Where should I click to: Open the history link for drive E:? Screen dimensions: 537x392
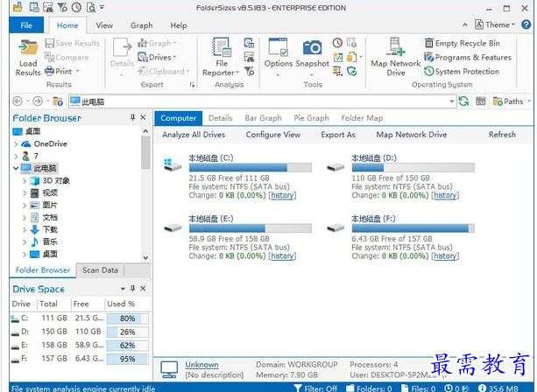(x=282, y=256)
